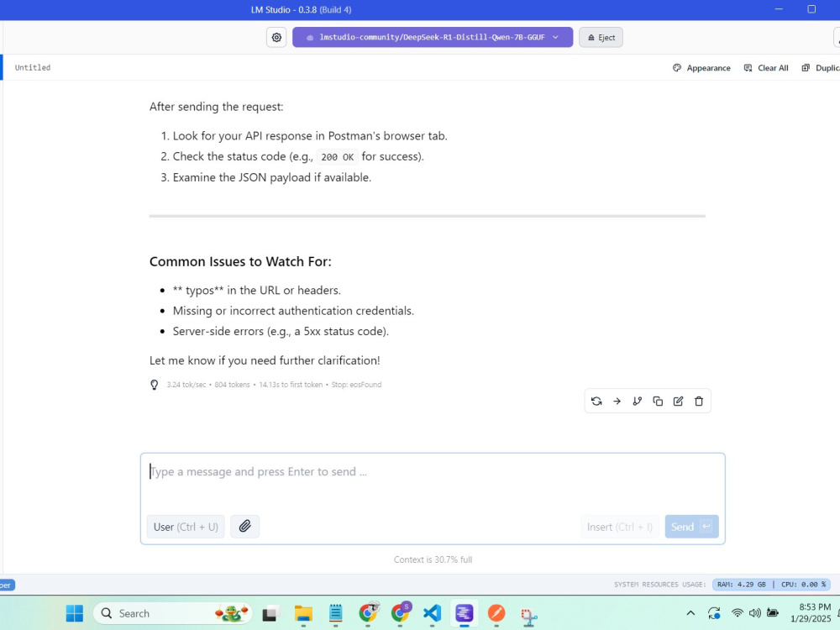Screen dimensions: 840x630
Task: Click the lightbulb icon by generation stats
Action: click(x=155, y=385)
